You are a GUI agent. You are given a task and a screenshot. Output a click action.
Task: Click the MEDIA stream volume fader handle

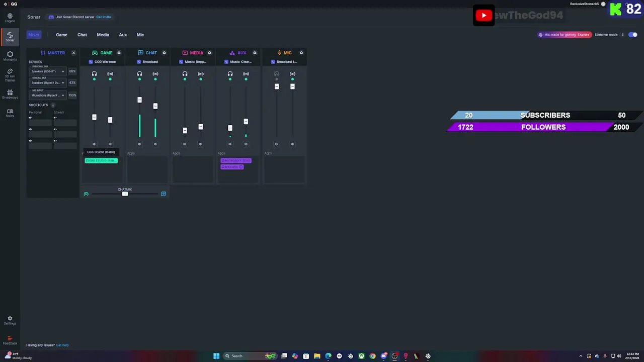pyautogui.click(x=201, y=127)
